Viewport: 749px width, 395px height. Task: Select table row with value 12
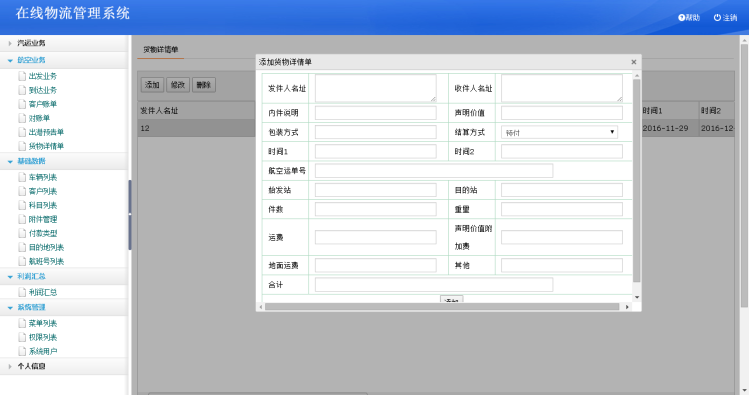196,128
